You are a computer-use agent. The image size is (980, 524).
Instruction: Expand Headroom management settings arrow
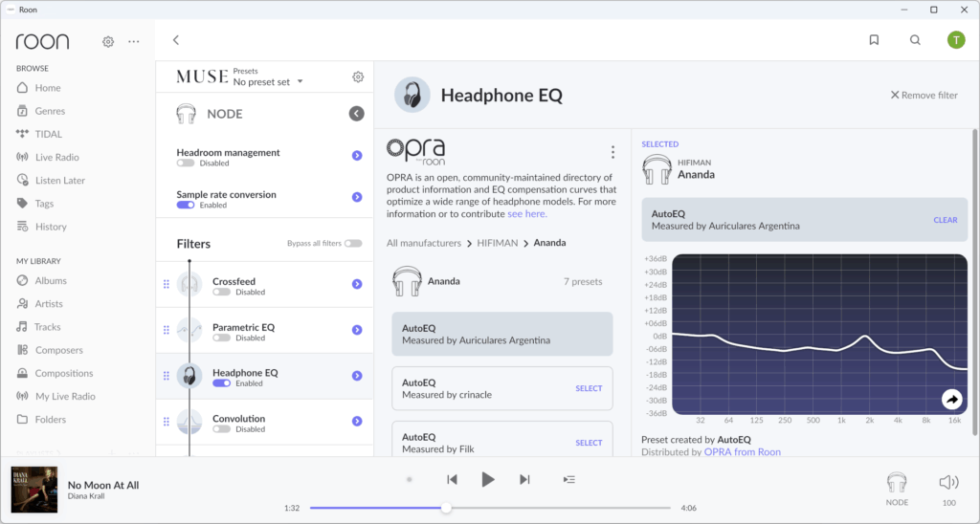click(x=357, y=156)
